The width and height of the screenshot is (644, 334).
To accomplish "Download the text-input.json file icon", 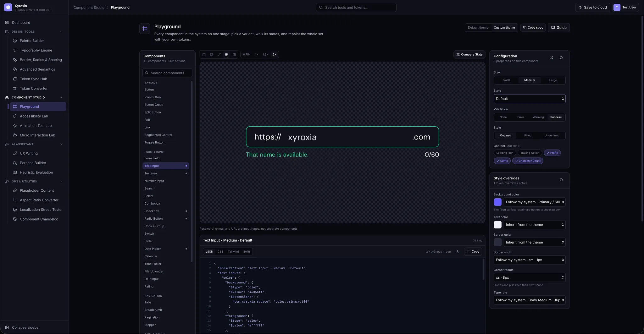I will 457,252.
